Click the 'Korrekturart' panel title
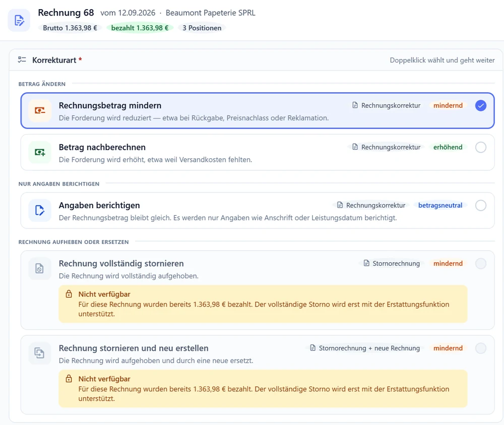 pyautogui.click(x=54, y=60)
